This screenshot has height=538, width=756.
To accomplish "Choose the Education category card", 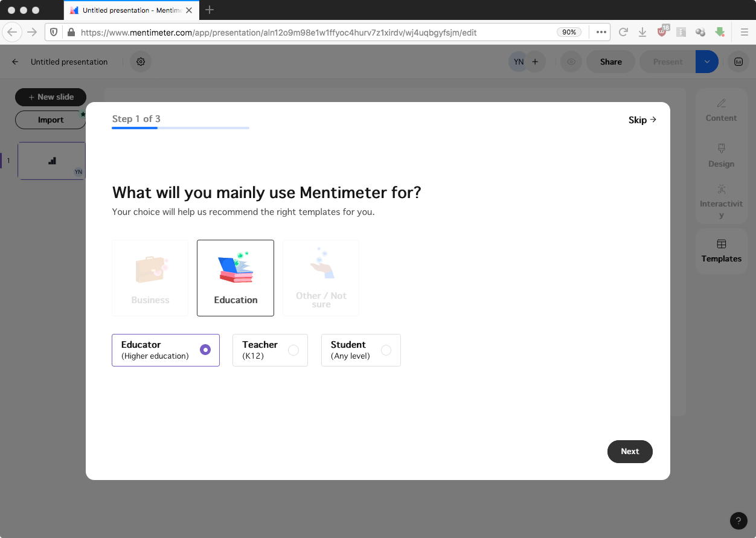I will (235, 278).
